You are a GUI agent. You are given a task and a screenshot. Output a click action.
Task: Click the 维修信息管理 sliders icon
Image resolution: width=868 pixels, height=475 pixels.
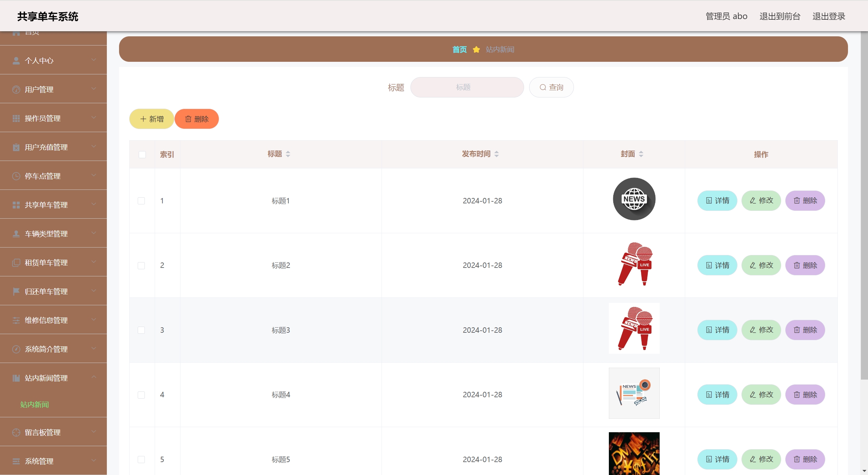click(x=16, y=321)
